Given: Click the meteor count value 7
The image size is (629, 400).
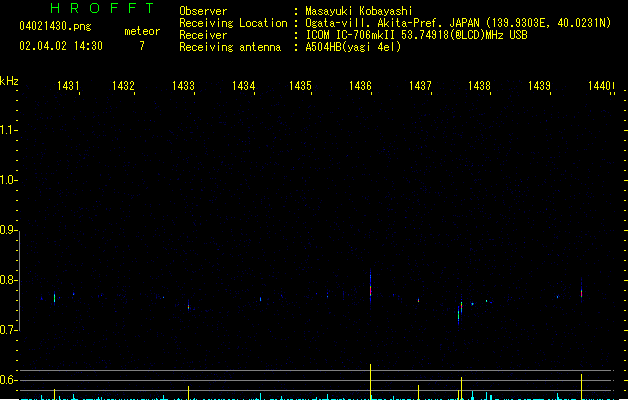Looking at the screenshot, I should [x=142, y=46].
